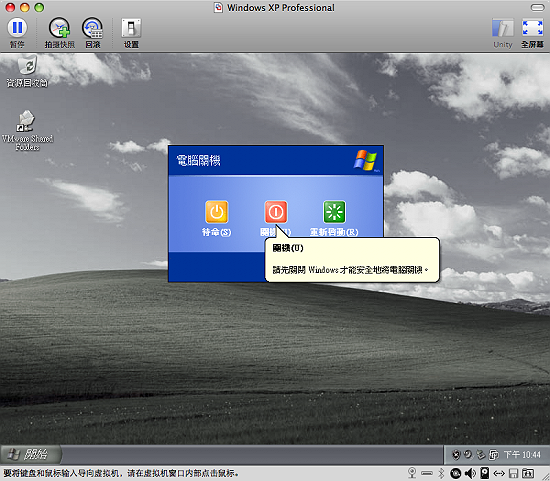Click the safely remove hardware tray icon
550x481 pixels.
[x=481, y=455]
